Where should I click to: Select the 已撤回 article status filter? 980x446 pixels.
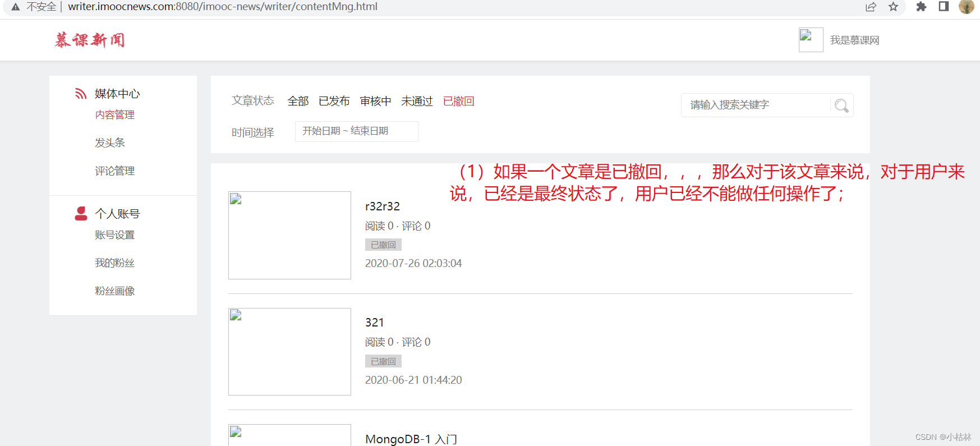[x=458, y=101]
